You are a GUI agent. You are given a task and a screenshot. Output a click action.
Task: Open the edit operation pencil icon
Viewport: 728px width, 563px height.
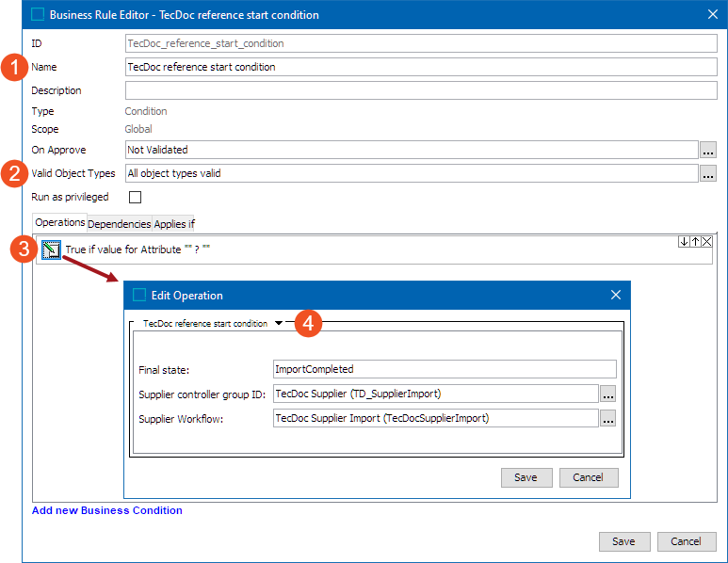point(51,249)
